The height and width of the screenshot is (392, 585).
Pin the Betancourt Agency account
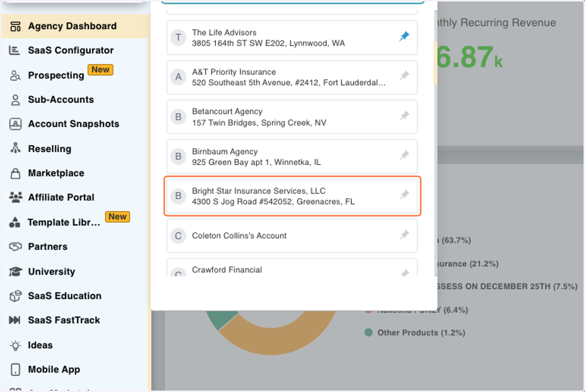tap(404, 116)
